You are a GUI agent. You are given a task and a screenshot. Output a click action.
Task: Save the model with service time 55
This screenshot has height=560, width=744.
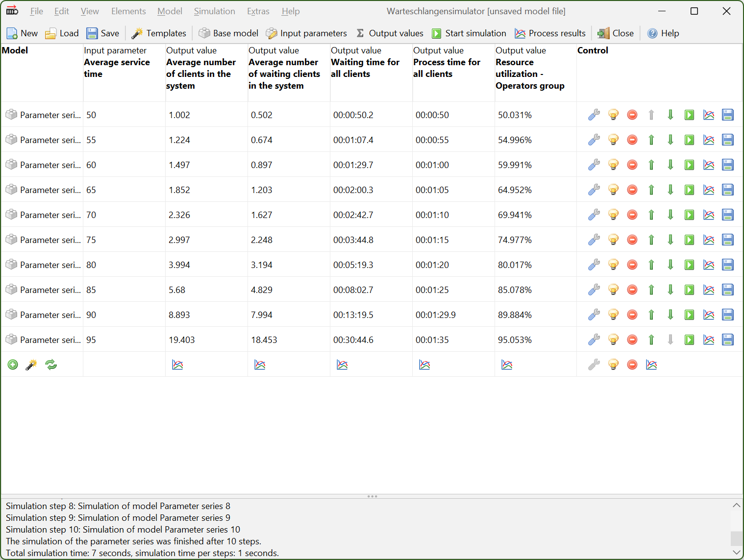(728, 140)
